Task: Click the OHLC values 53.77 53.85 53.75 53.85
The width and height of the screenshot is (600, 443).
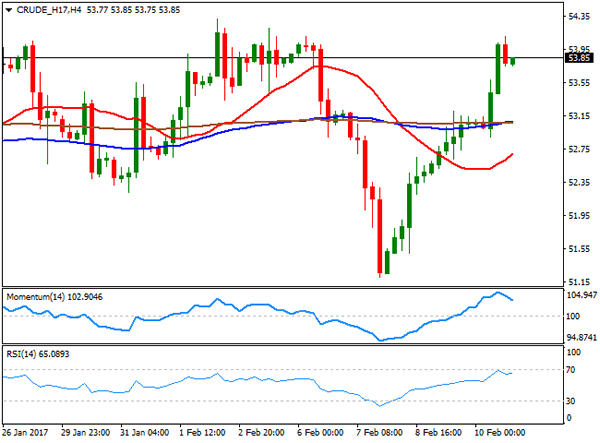Action: (133, 10)
